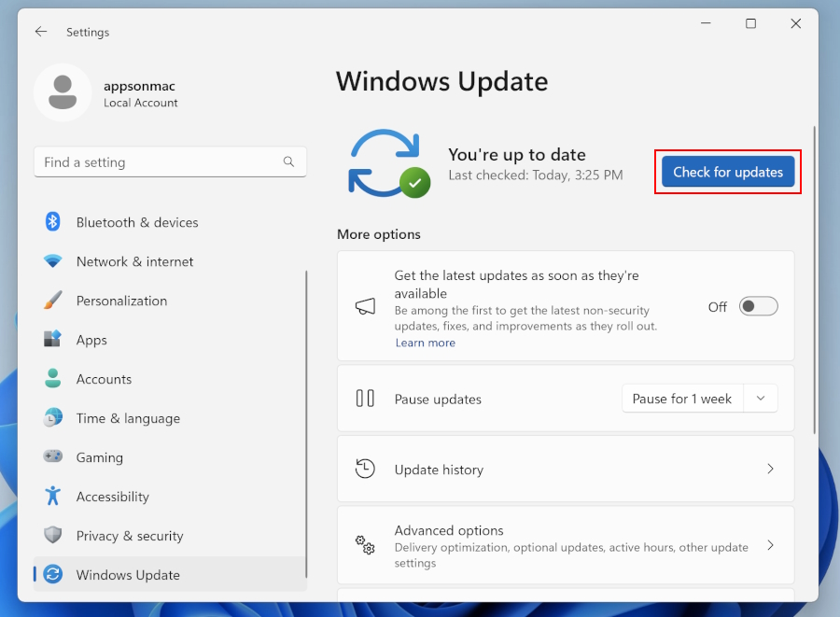Open the Learn more link
Viewport: 840px width, 617px height.
pos(425,343)
